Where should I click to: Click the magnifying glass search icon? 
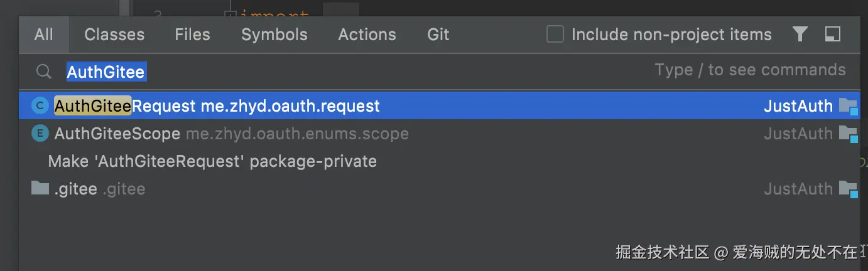coord(43,72)
